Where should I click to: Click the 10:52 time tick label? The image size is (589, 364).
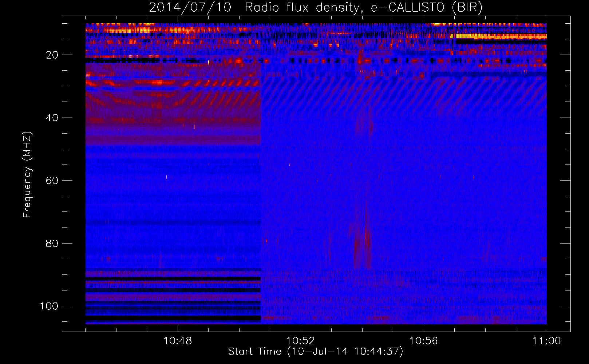pyautogui.click(x=301, y=341)
